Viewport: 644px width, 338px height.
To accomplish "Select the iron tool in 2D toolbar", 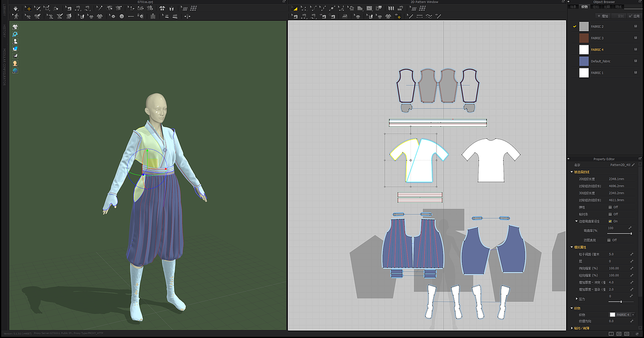I will [x=345, y=17].
